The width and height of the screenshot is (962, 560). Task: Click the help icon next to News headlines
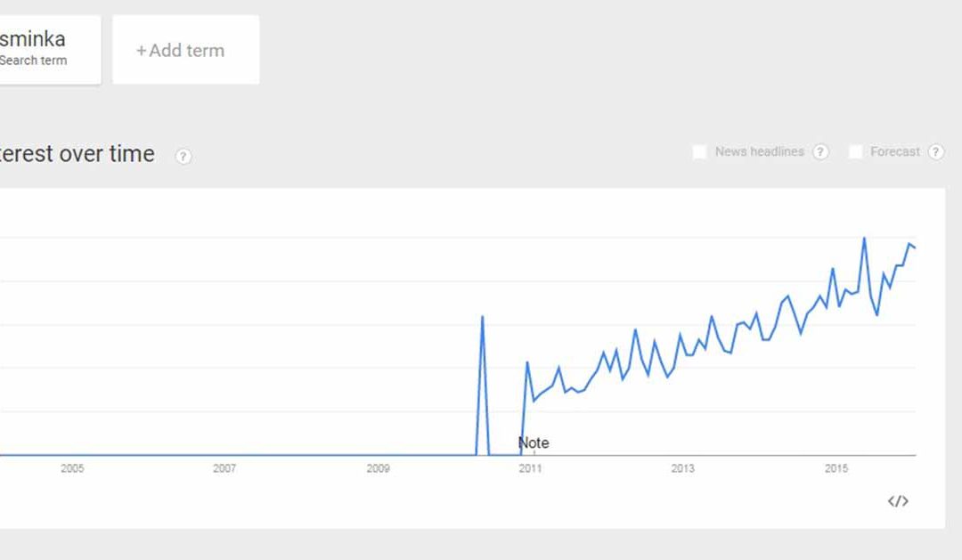pyautogui.click(x=820, y=152)
